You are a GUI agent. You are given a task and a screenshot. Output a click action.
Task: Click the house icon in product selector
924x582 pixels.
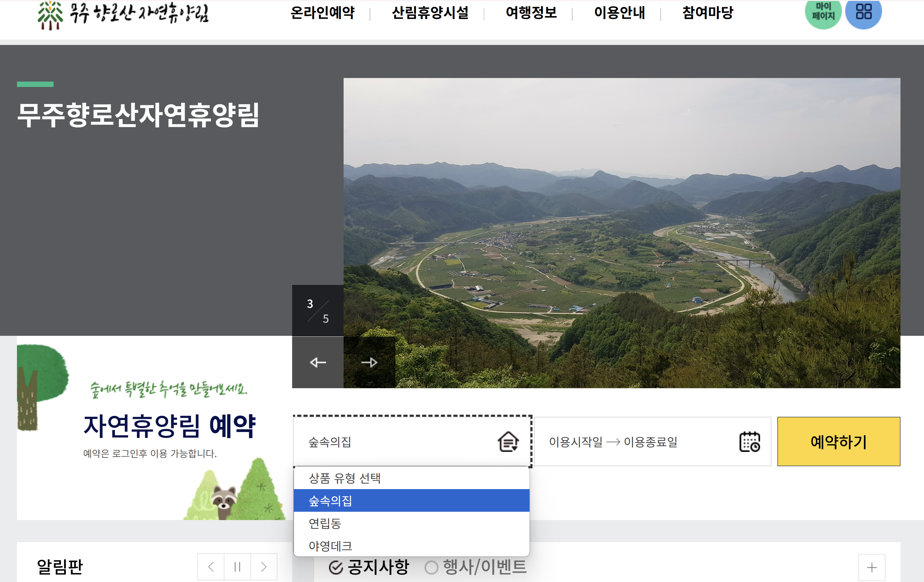pyautogui.click(x=508, y=442)
